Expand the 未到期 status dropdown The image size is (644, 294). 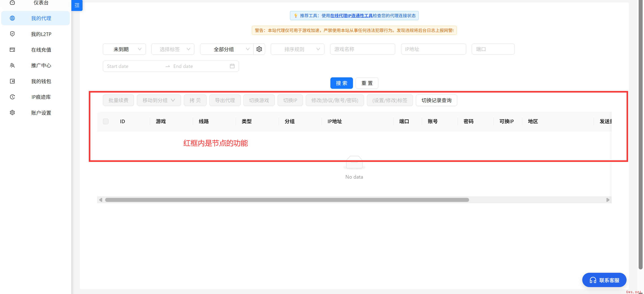124,49
